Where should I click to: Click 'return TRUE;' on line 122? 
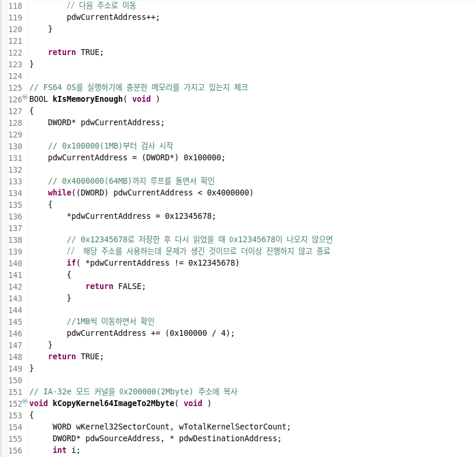click(76, 53)
